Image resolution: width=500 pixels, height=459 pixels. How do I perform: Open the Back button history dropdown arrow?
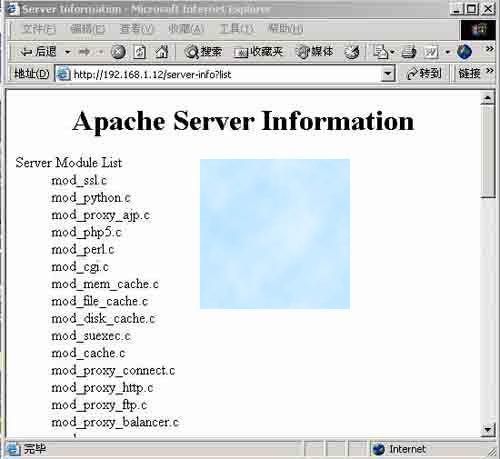[x=67, y=52]
